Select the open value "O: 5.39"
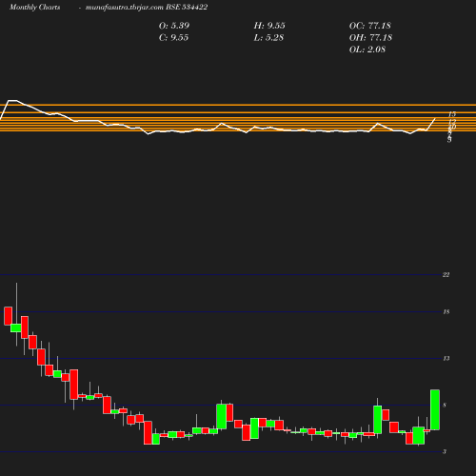476x476 pixels. pos(174,26)
